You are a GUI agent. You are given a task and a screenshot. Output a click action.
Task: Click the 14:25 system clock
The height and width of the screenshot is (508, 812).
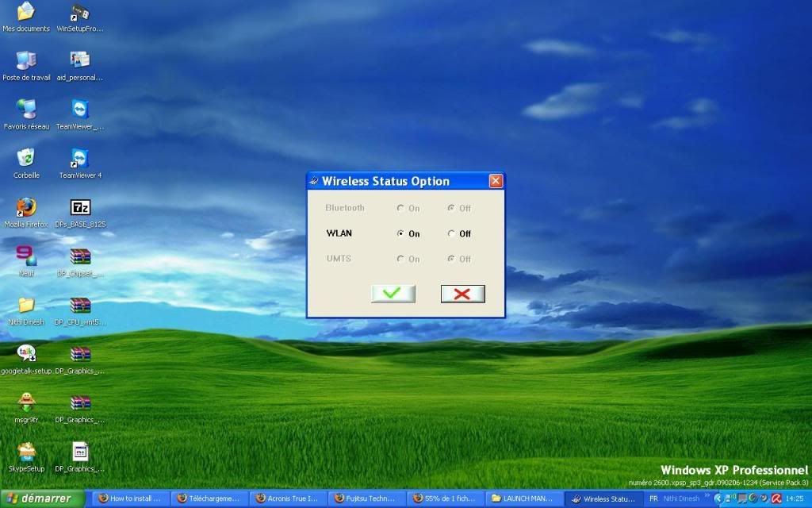[795, 498]
